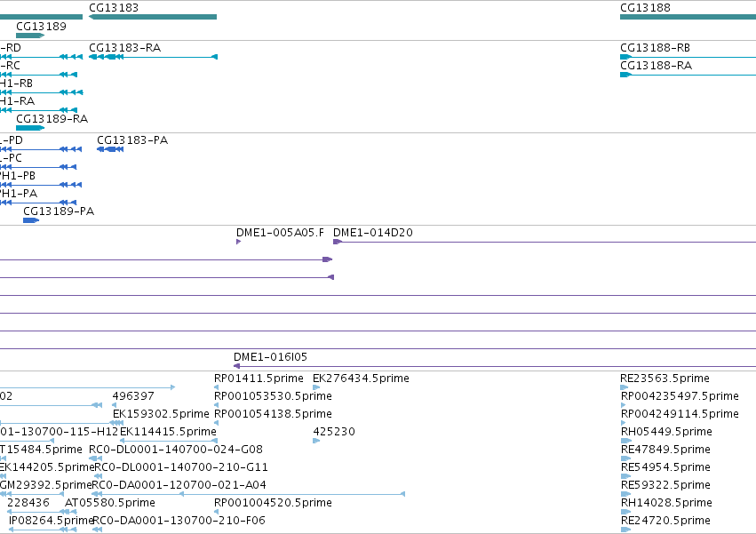Select EST EK114415.5prime label
756x534 pixels.
[x=168, y=432]
